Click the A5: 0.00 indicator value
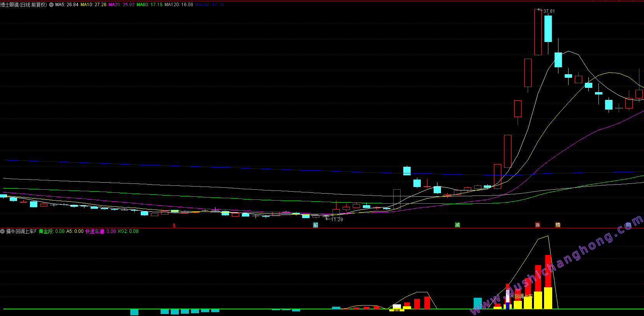This screenshot has height=316, width=644. (x=75, y=231)
